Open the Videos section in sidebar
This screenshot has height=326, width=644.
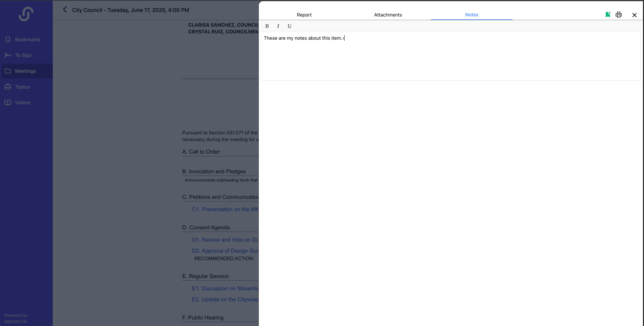tap(22, 102)
